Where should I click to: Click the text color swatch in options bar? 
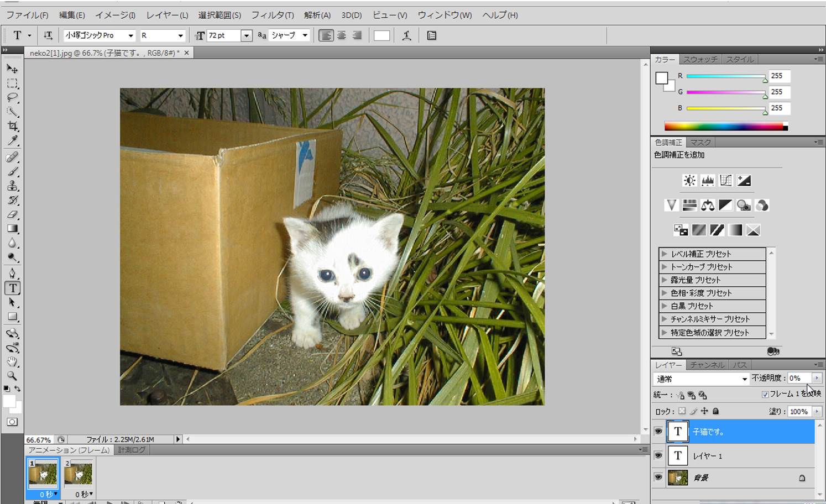(381, 35)
